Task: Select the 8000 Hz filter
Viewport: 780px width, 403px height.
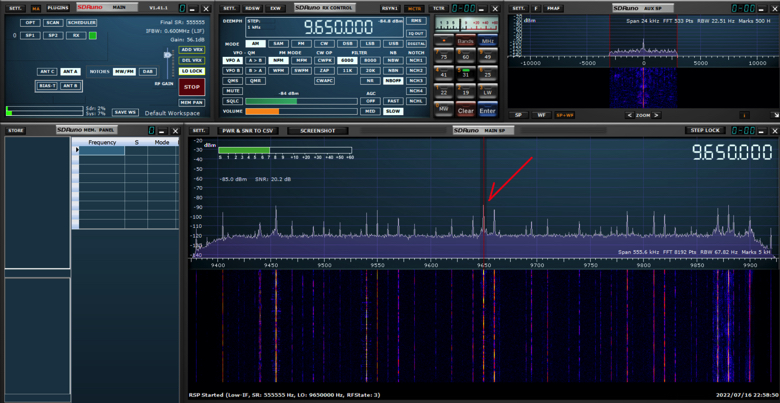Action: [x=370, y=60]
